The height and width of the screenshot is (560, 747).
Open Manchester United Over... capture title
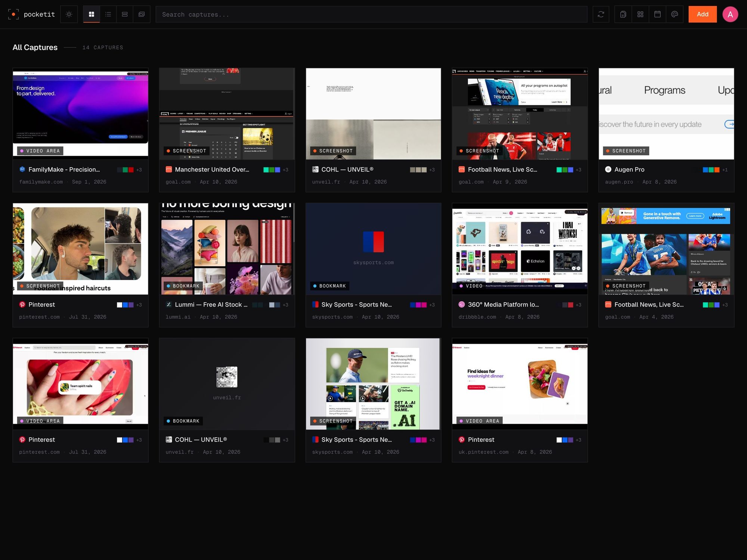pos(212,169)
